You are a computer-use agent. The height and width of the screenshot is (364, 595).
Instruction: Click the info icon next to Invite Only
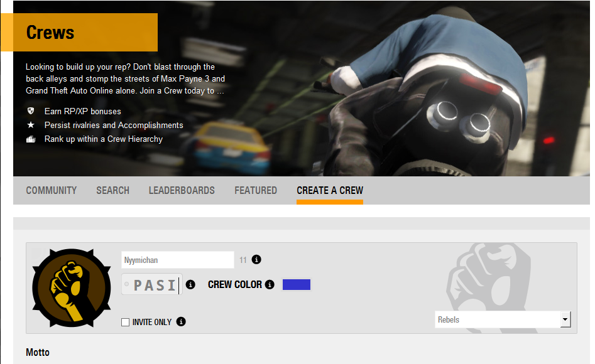pyautogui.click(x=181, y=322)
